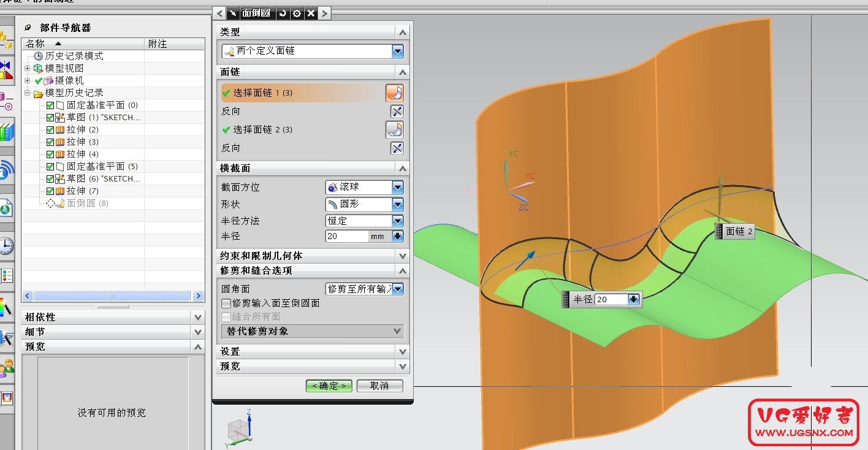
Task: Click the dialog reset arrow icon
Action: tap(282, 13)
